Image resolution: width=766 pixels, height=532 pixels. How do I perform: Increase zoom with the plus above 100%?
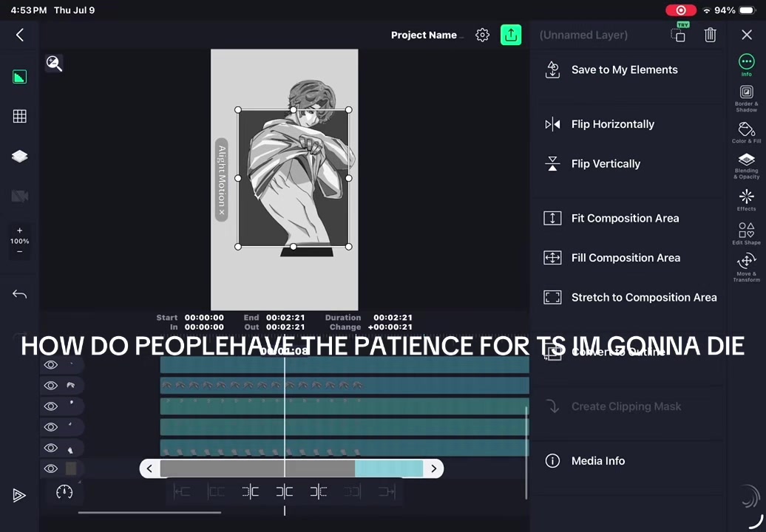point(19,231)
